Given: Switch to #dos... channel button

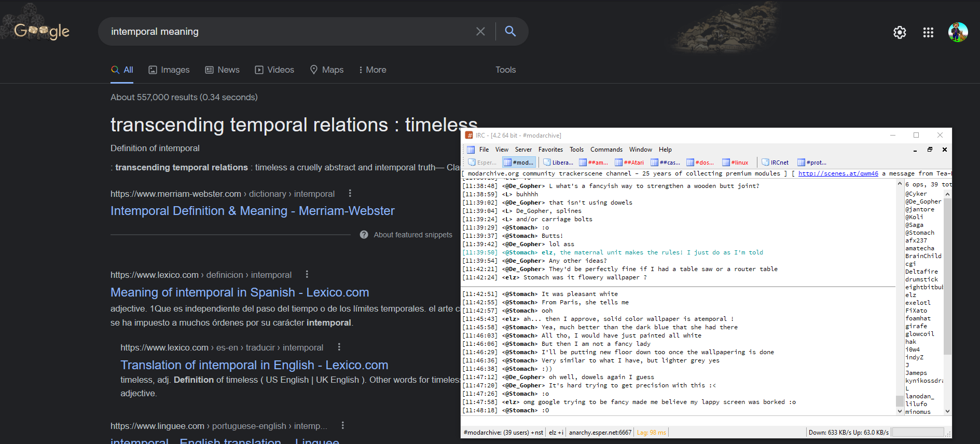Looking at the screenshot, I should [701, 163].
